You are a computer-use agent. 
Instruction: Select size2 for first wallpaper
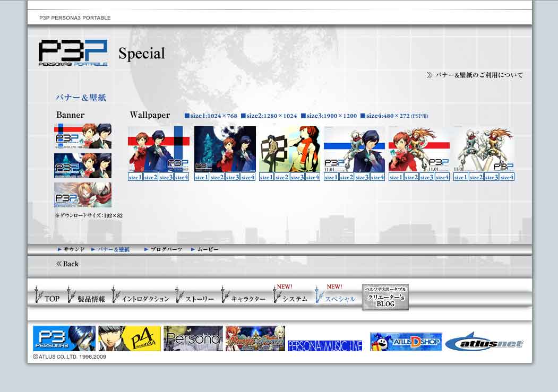click(x=151, y=177)
